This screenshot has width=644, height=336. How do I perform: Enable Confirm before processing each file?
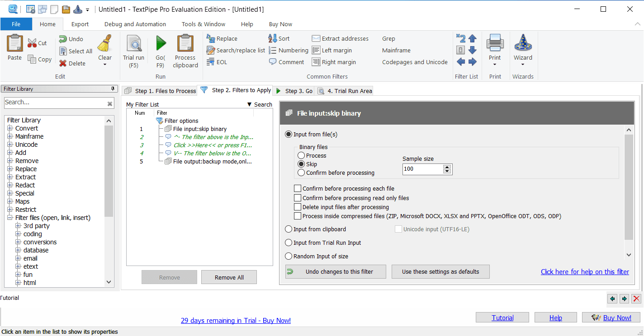tap(298, 188)
